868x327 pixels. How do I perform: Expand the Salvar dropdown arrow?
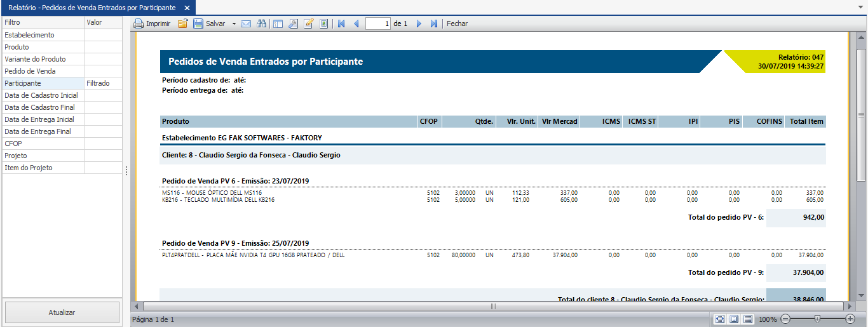coord(234,23)
